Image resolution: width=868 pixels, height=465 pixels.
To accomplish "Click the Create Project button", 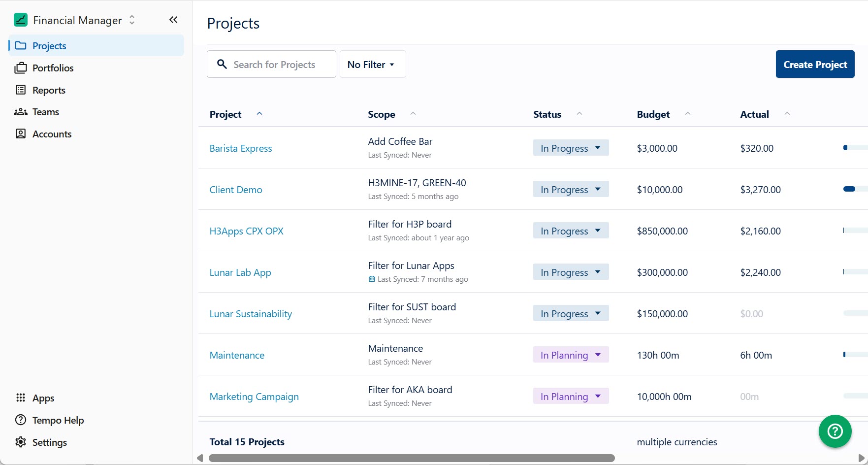I will point(814,64).
